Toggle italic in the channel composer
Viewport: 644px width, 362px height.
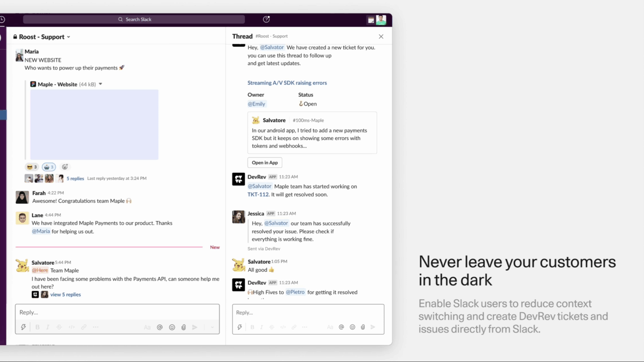[x=48, y=328]
